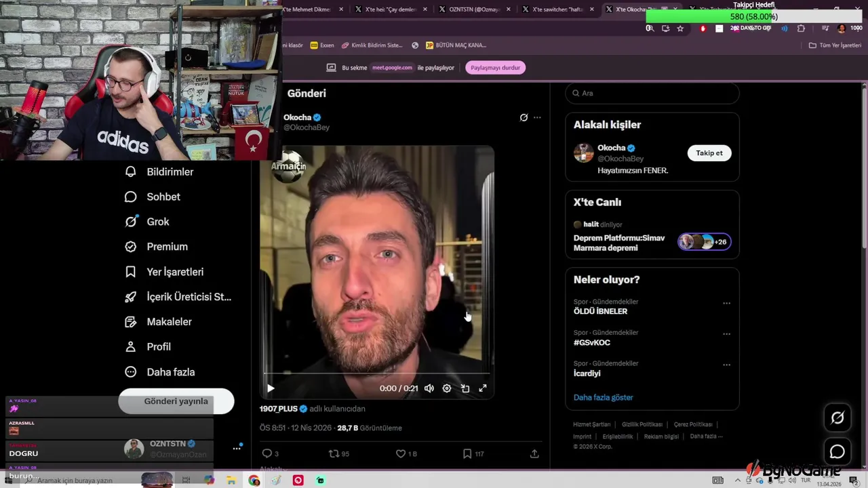Open Tüm Yer İşaretleri folder
868x488 pixels.
click(x=835, y=45)
